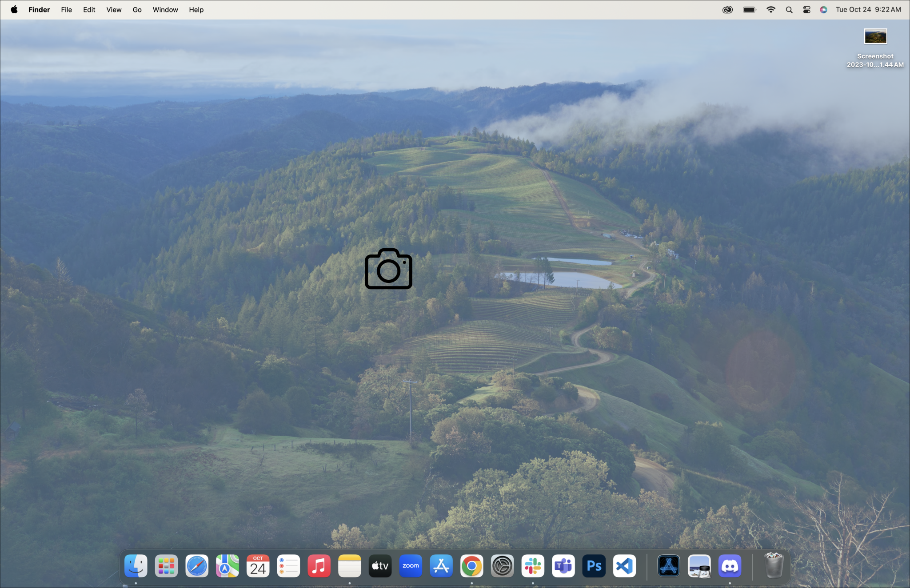Launch Visual Studio Code from the Dock
The width and height of the screenshot is (910, 588).
[x=625, y=566]
